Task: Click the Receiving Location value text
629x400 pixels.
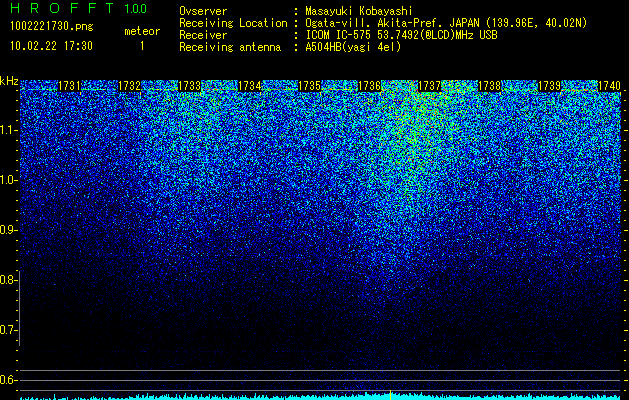Action: tap(446, 23)
